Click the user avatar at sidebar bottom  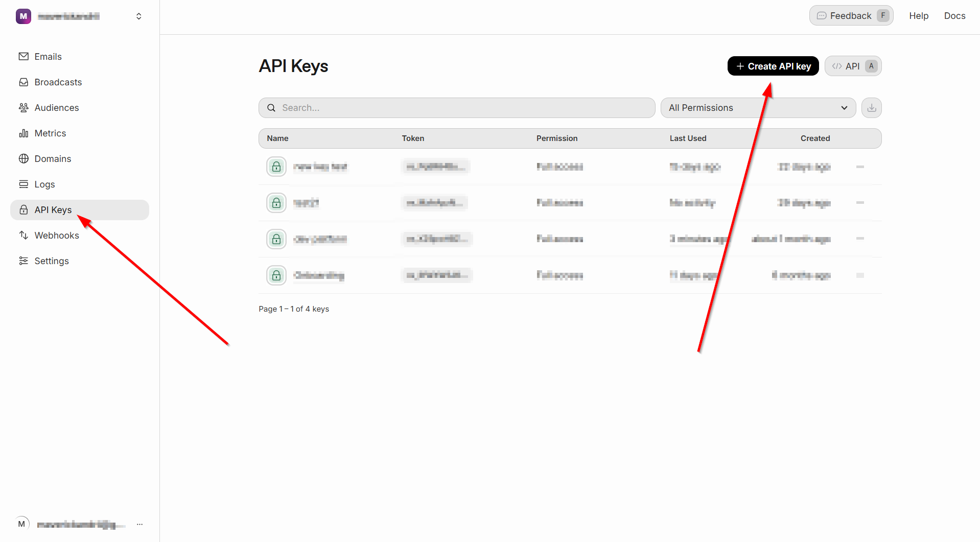pyautogui.click(x=21, y=524)
